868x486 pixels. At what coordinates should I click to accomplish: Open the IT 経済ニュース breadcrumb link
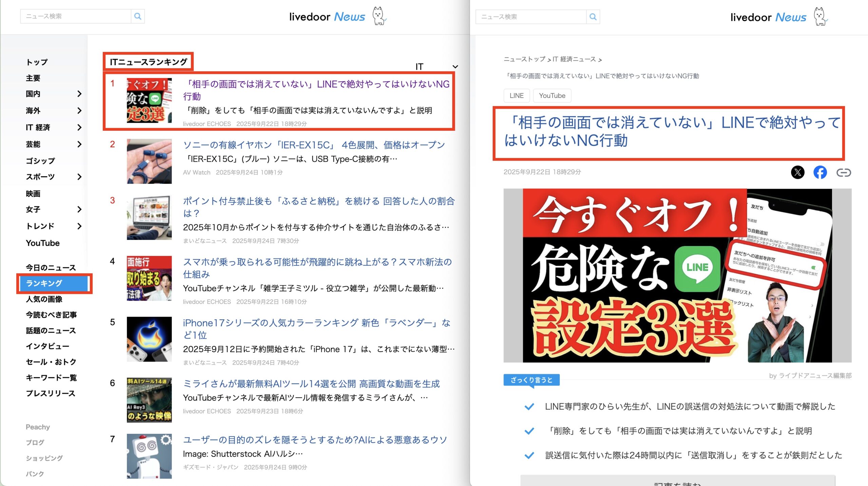(x=574, y=59)
